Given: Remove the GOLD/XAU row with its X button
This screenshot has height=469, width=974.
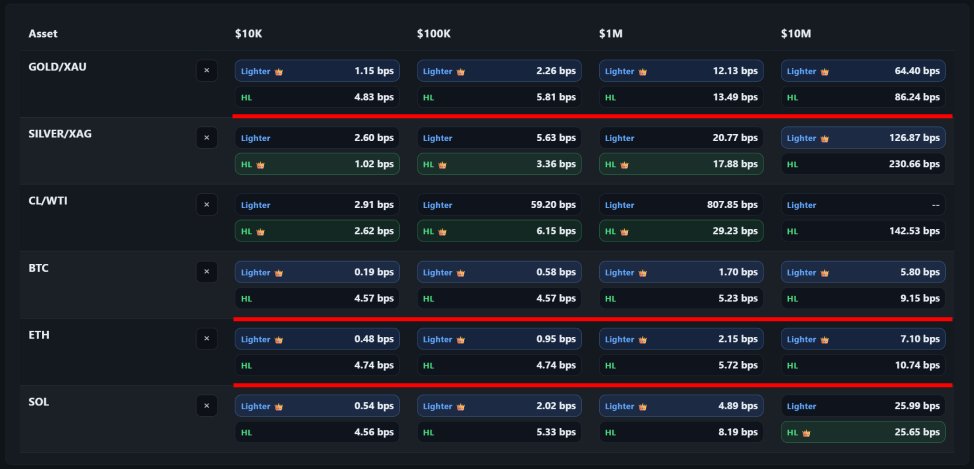Looking at the screenshot, I should 207,71.
